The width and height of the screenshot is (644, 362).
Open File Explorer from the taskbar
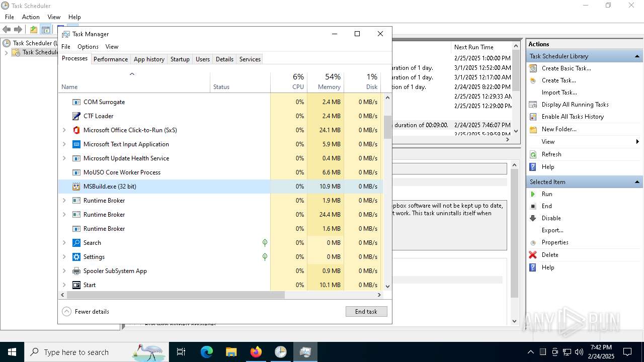click(x=231, y=352)
